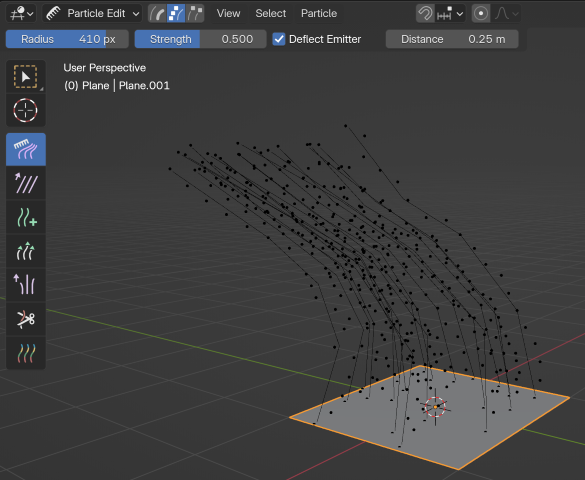Select the Smooth brush tool
This screenshot has width=585, height=480.
[x=26, y=183]
